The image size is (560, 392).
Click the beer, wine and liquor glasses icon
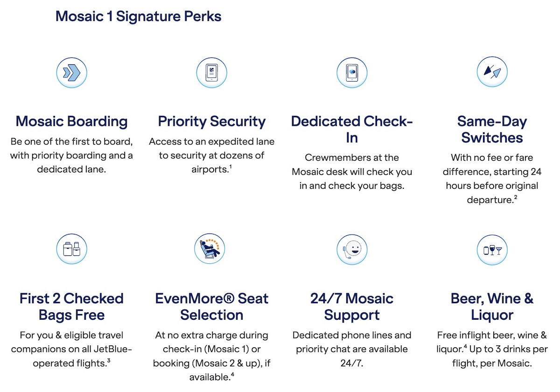492,249
